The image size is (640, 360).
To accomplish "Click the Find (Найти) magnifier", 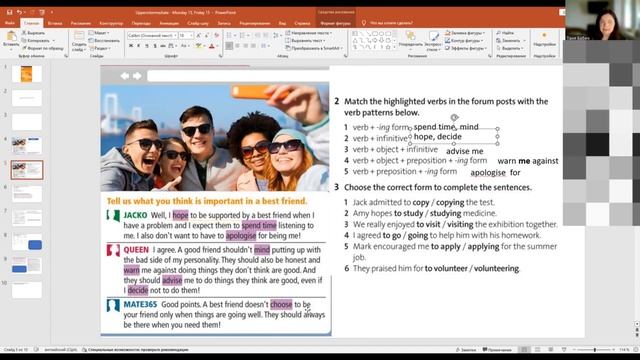I will 499,33.
